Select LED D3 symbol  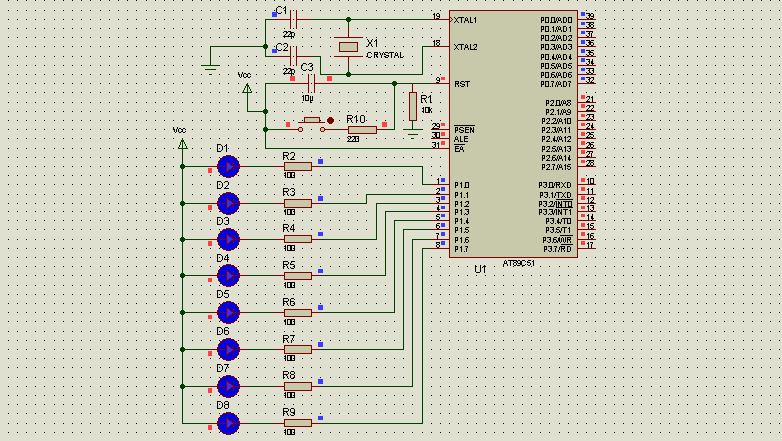click(228, 239)
